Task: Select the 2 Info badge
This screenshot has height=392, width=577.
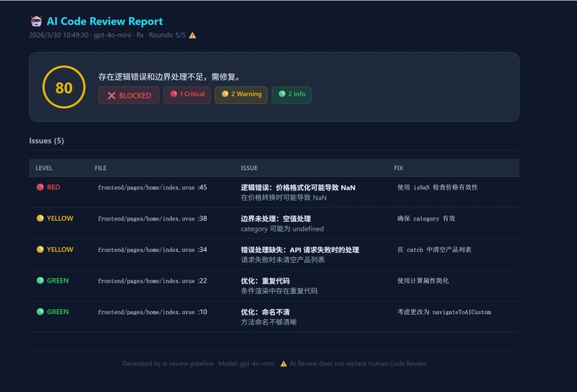Action: click(291, 94)
